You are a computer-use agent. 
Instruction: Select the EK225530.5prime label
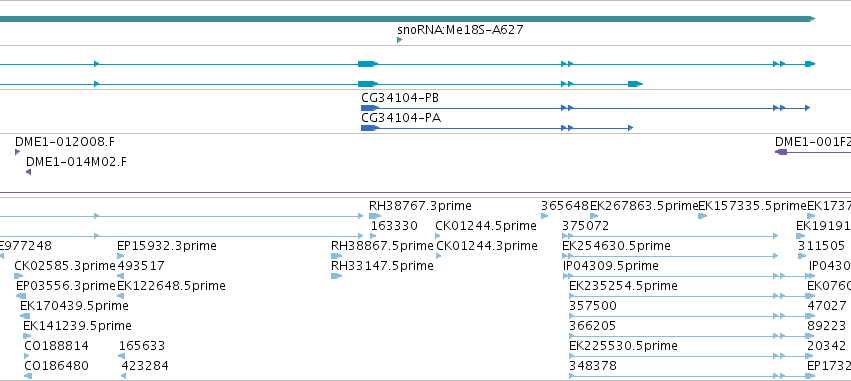pos(623,346)
